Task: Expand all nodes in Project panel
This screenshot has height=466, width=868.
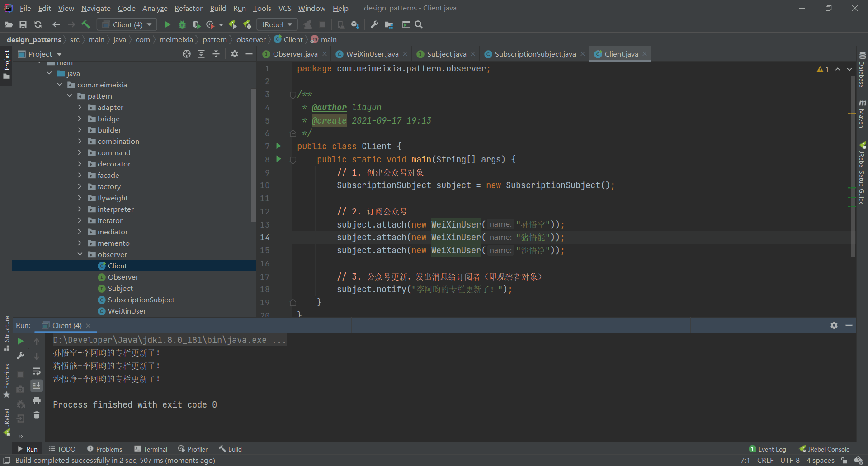Action: (201, 54)
